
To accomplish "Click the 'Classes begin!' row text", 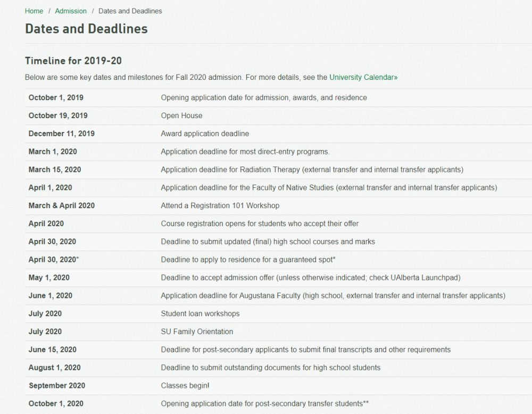I will coord(185,385).
